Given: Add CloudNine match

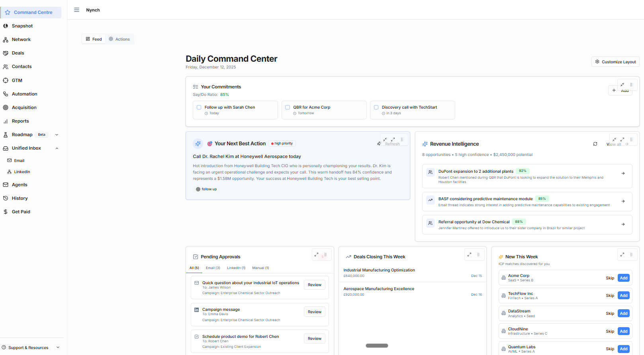Looking at the screenshot, I should click(x=624, y=331).
